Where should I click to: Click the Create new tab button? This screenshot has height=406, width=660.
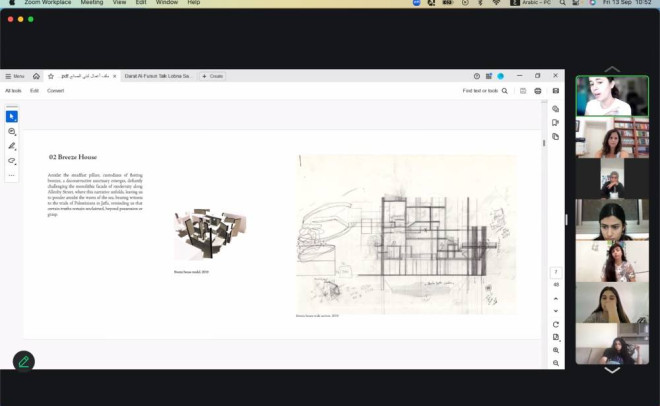(x=212, y=76)
